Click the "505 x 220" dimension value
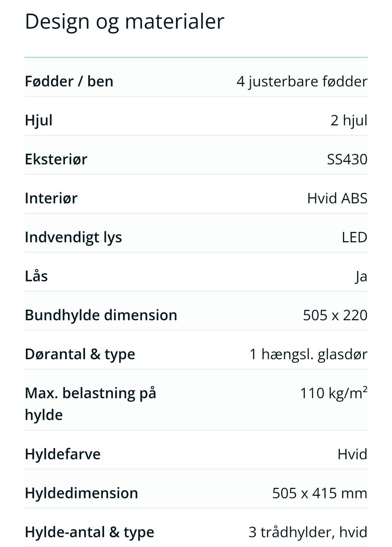Viewport: 392px width, 547px height. 335,315
